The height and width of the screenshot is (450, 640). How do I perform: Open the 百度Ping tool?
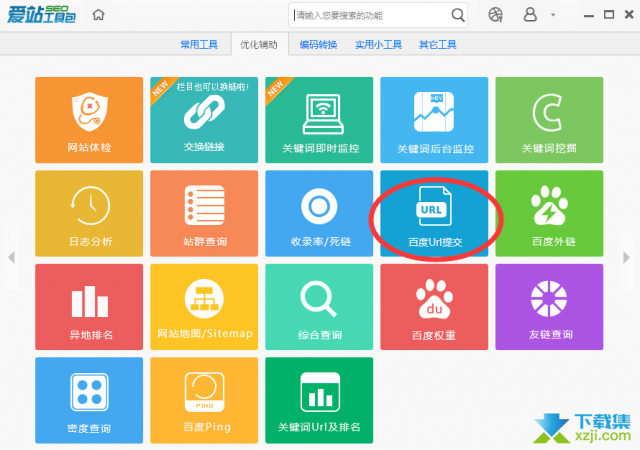[x=204, y=399]
